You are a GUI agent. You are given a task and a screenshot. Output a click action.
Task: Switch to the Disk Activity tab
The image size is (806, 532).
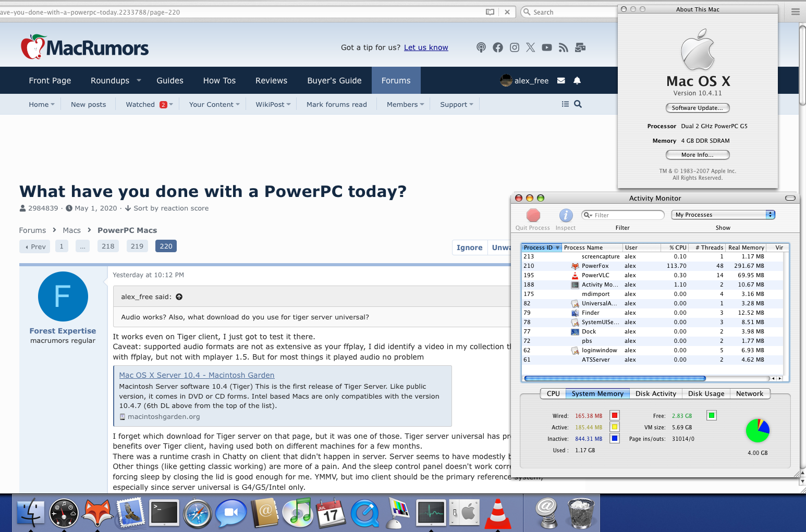pyautogui.click(x=656, y=394)
